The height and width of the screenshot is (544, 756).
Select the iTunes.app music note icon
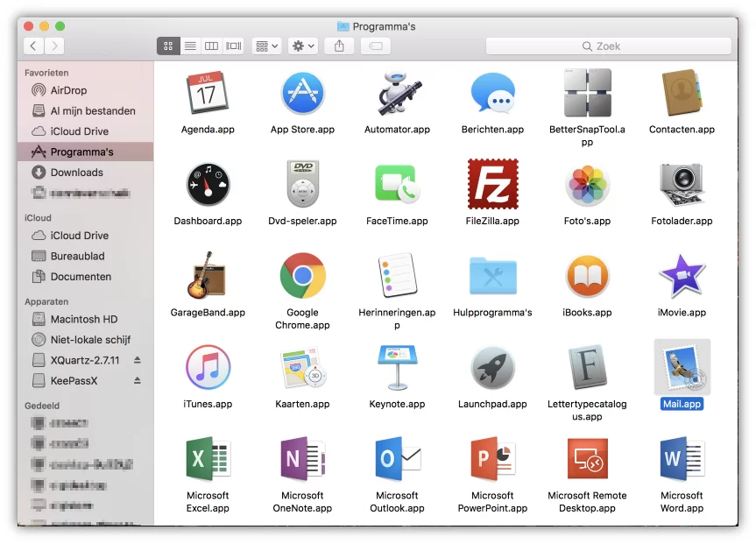point(208,367)
